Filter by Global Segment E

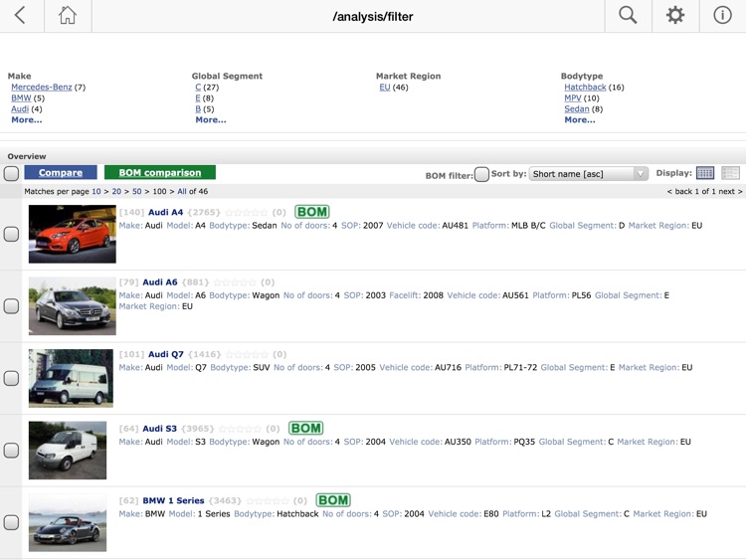[198, 98]
